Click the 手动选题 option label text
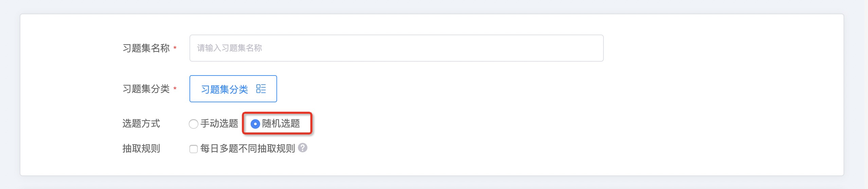This screenshot has height=189, width=868. coord(219,124)
